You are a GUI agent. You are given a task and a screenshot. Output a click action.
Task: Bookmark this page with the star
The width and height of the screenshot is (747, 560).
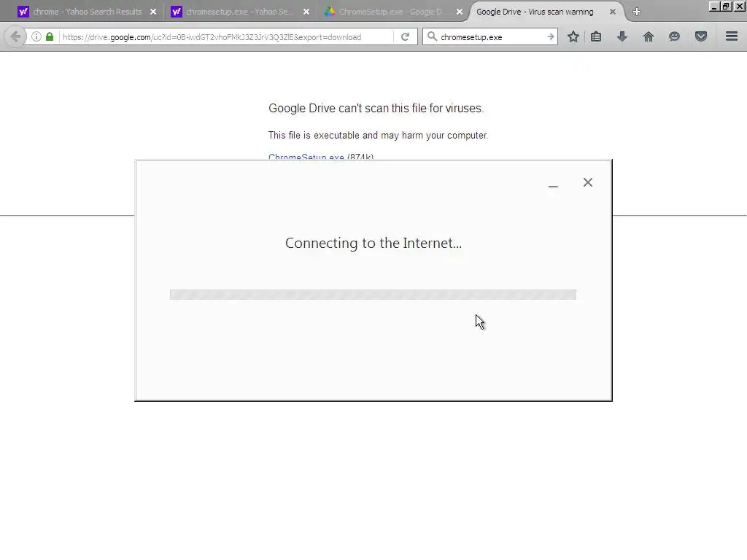(x=573, y=36)
